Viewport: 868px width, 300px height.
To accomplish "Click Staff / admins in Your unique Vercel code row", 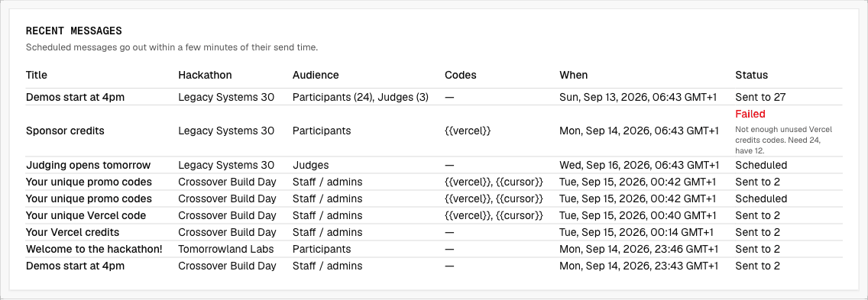I will tap(328, 215).
